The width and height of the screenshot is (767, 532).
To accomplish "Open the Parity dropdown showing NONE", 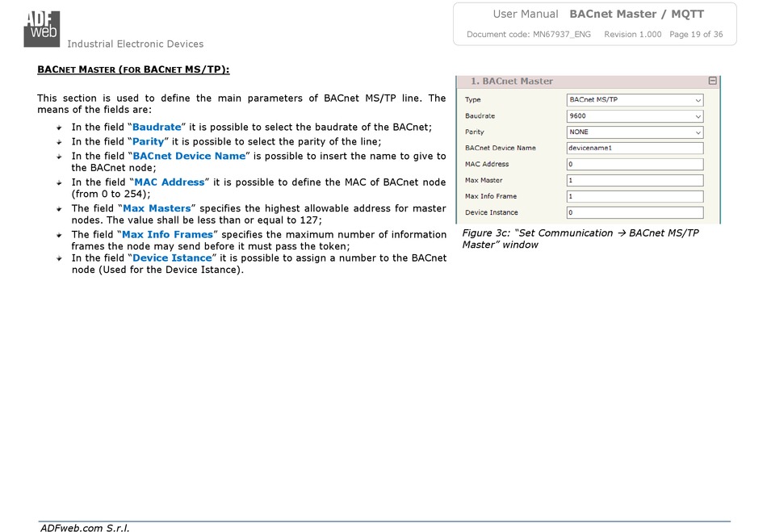I will [x=635, y=132].
